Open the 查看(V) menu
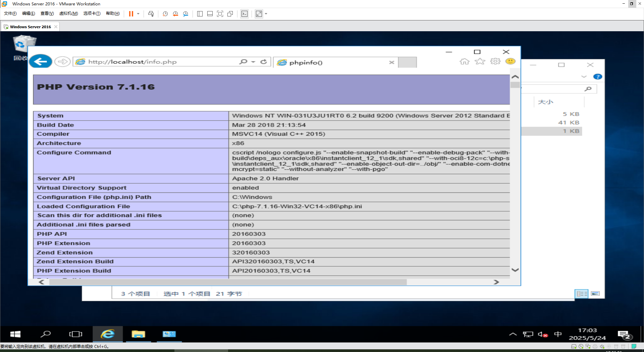Image resolution: width=644 pixels, height=352 pixels. click(x=47, y=13)
